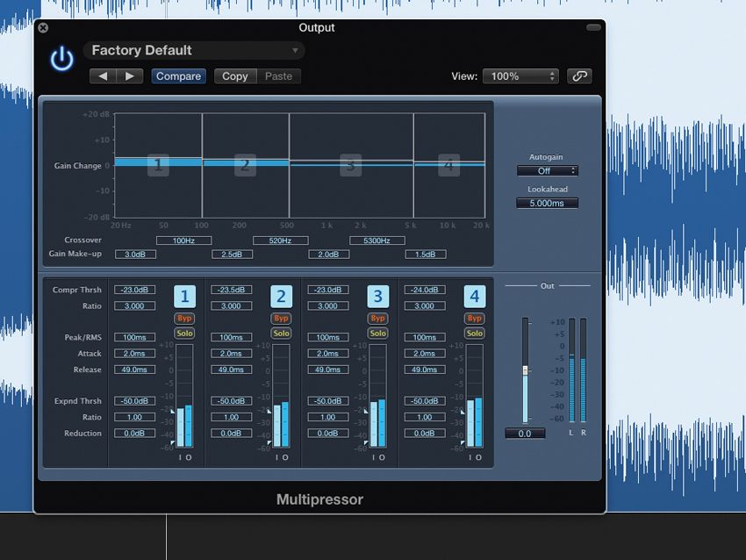Toggle band 3 enable button

tap(377, 297)
